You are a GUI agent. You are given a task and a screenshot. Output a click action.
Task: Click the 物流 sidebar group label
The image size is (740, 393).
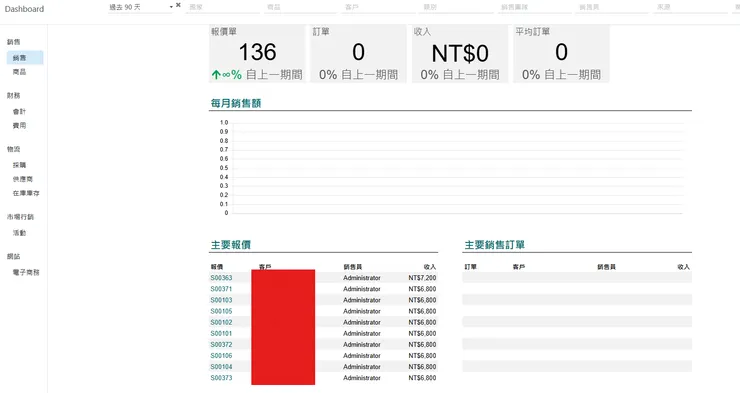14,149
